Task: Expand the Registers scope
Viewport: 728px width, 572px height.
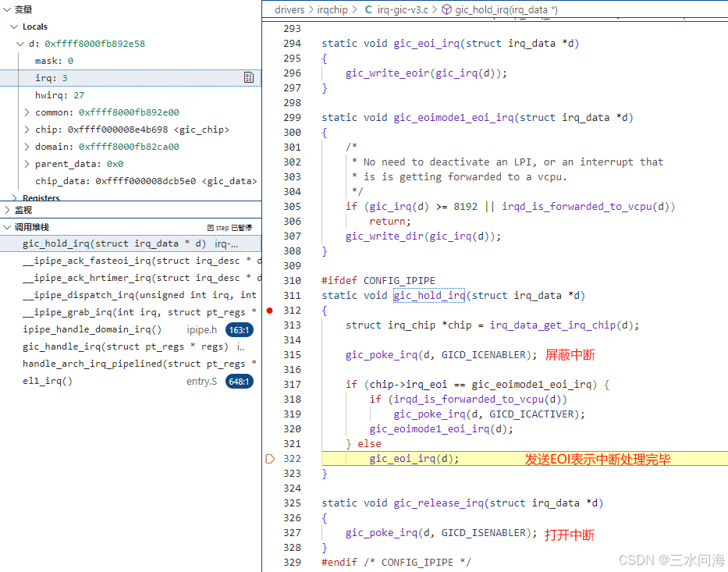Action: pyautogui.click(x=14, y=197)
